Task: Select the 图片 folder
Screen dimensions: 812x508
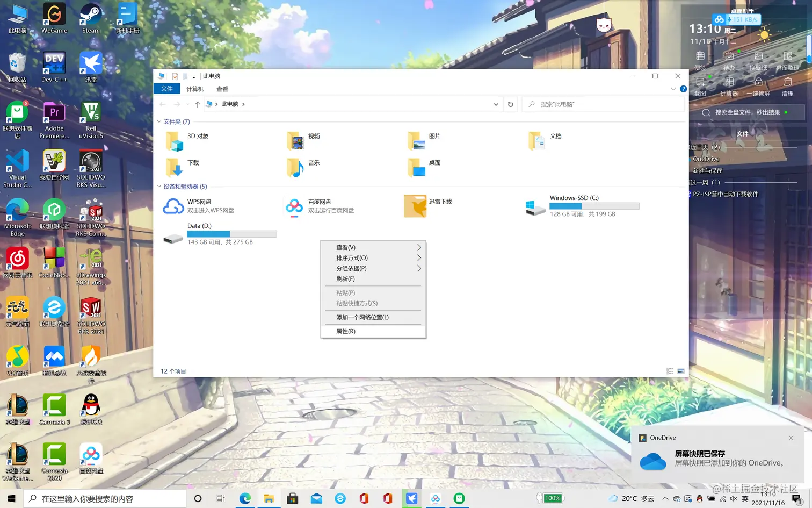Action: tap(416, 141)
